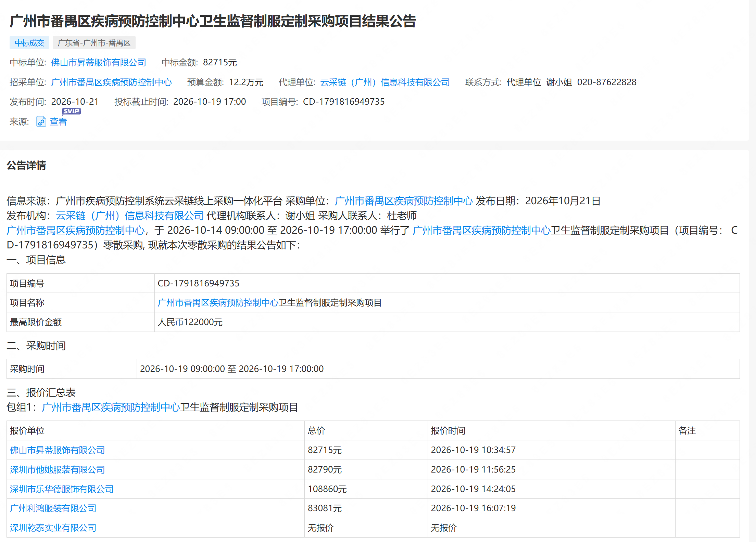The height and width of the screenshot is (542, 756).
Task: Open the 查看 source link
Action: tap(58, 122)
